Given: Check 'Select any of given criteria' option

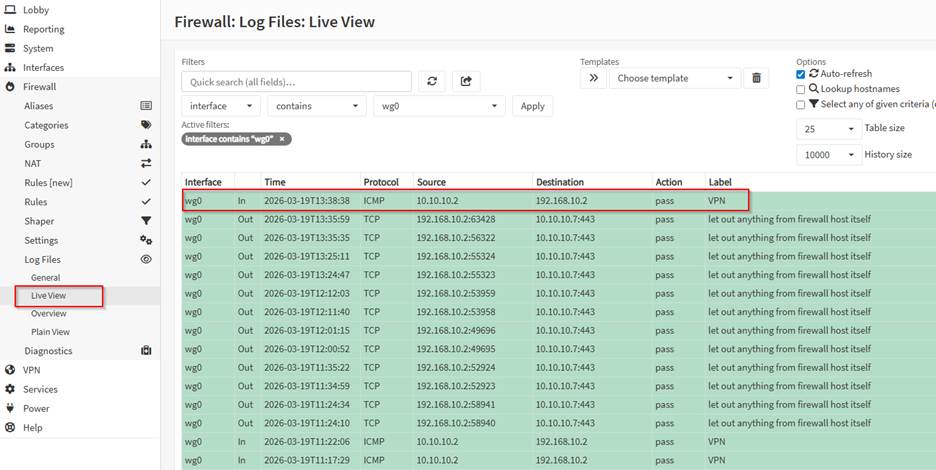Looking at the screenshot, I should click(x=800, y=104).
